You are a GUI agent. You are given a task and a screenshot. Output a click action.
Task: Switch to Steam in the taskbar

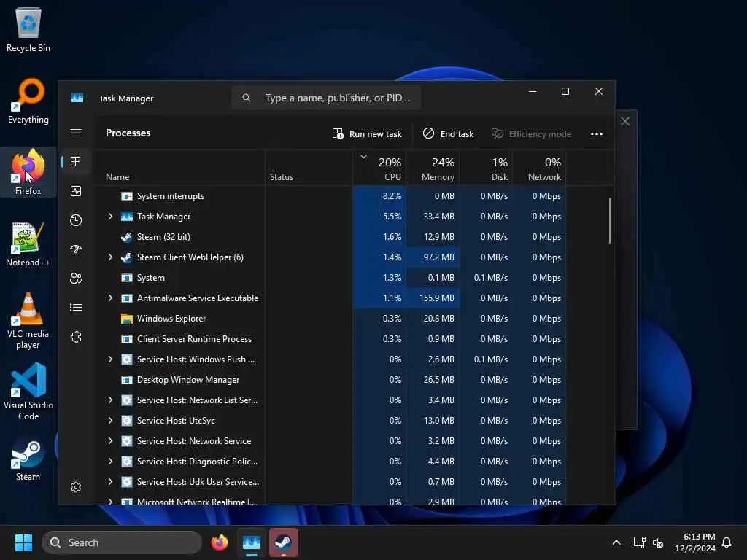[284, 542]
